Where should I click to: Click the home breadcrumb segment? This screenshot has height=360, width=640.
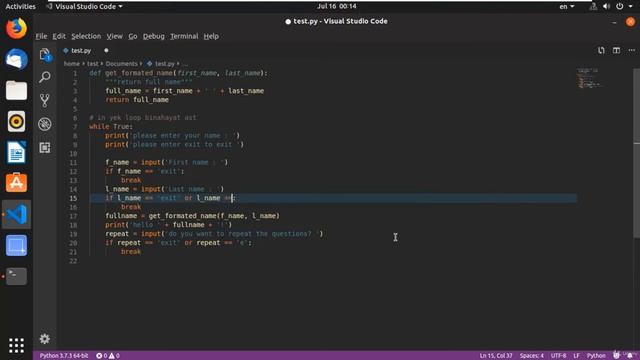[72, 64]
